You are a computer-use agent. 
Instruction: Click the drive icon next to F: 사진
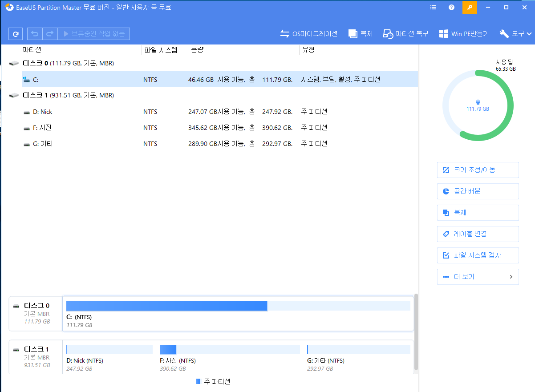[x=27, y=128]
